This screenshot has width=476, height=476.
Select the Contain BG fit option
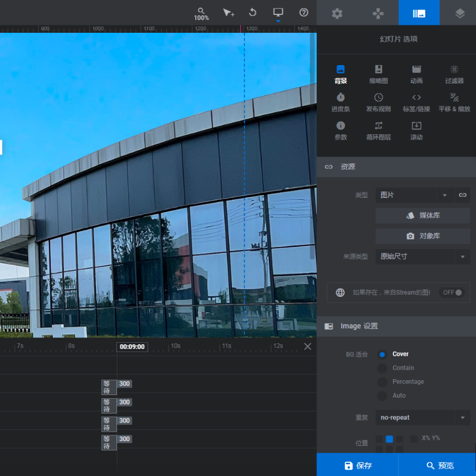(x=382, y=368)
